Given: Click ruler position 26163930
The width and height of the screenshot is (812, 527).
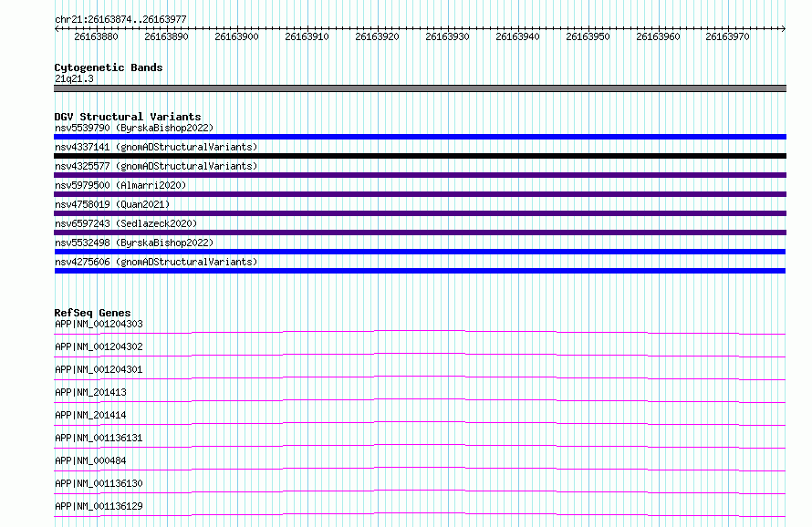Looking at the screenshot, I should [447, 36].
